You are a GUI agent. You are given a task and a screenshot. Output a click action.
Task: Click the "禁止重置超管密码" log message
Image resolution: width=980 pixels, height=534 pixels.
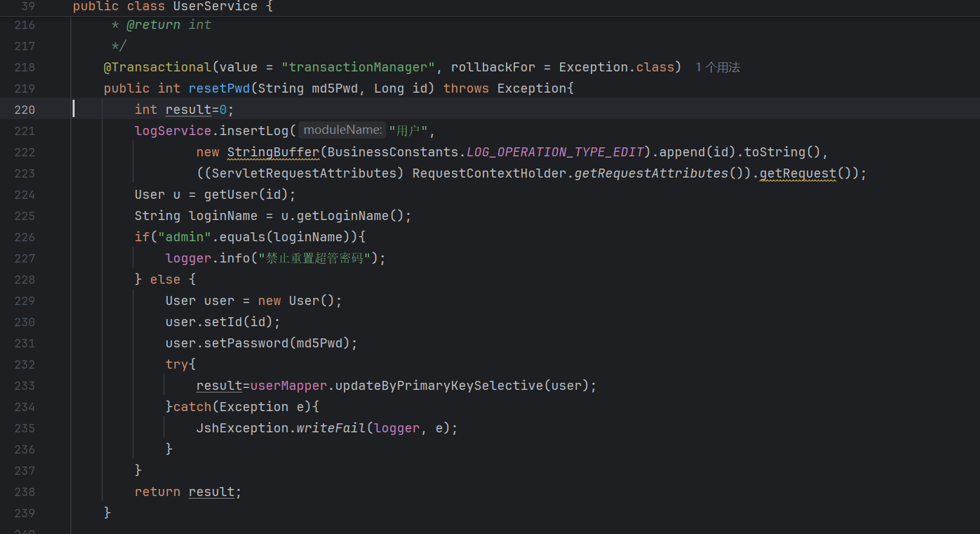click(314, 258)
